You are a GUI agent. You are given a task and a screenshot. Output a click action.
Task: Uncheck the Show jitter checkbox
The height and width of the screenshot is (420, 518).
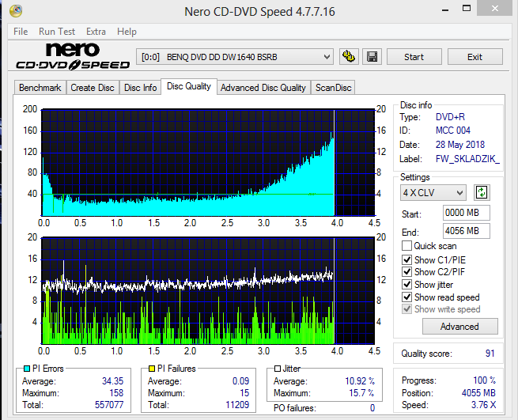click(x=406, y=284)
